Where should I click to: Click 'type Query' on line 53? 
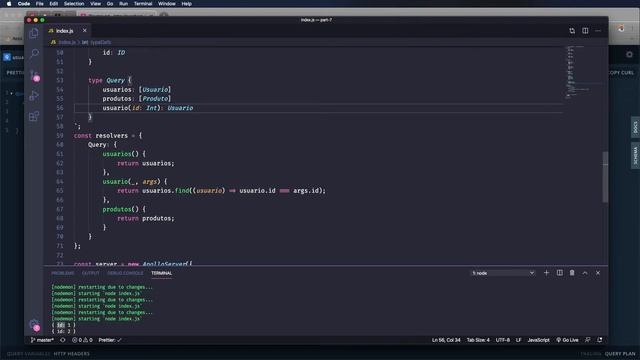click(x=107, y=80)
